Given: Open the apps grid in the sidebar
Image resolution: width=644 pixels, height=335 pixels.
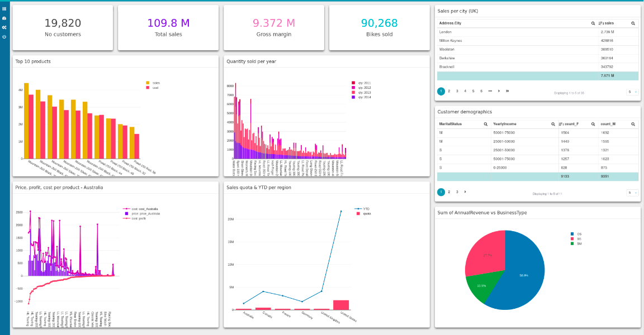Looking at the screenshot, I should click(4, 9).
